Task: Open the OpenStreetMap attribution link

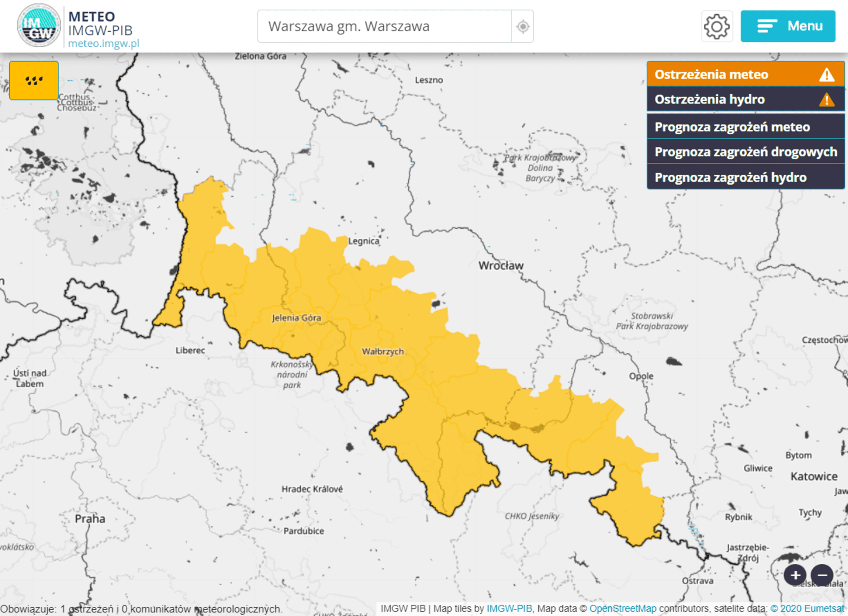Action: click(623, 608)
